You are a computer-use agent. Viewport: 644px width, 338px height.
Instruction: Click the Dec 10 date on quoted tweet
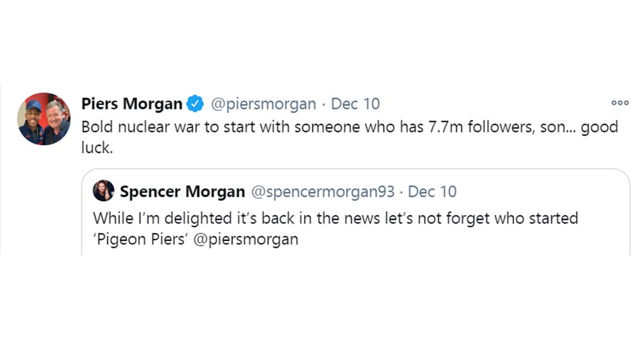pos(432,192)
